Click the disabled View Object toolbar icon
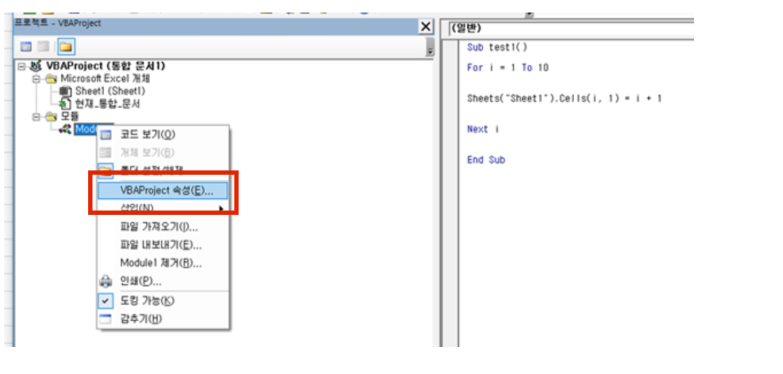The height and width of the screenshot is (374, 783). click(44, 47)
